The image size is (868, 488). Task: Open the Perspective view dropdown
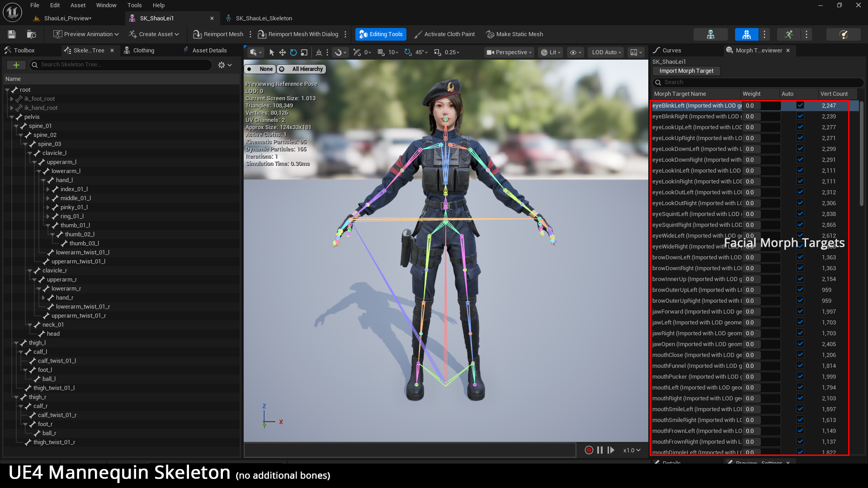point(509,52)
